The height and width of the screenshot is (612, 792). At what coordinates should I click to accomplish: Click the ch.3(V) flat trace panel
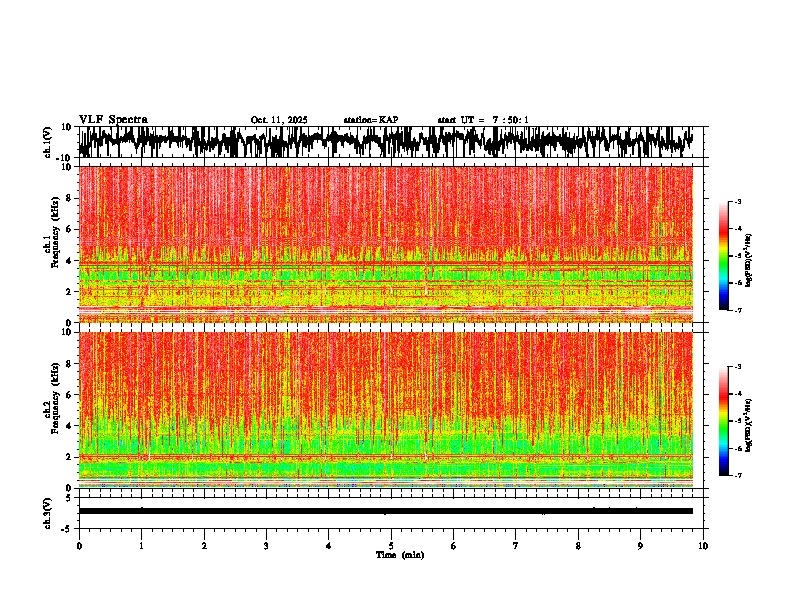[x=391, y=513]
